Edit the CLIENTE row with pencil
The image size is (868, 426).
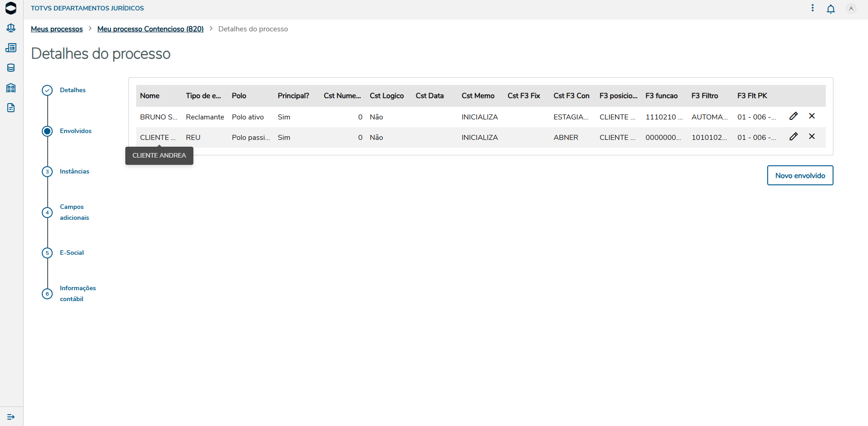pos(794,137)
